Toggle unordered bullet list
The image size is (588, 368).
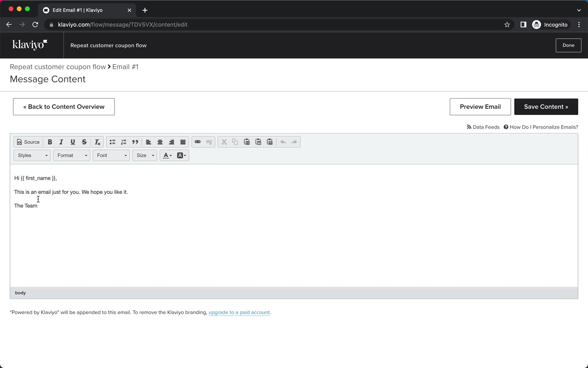[x=112, y=142]
